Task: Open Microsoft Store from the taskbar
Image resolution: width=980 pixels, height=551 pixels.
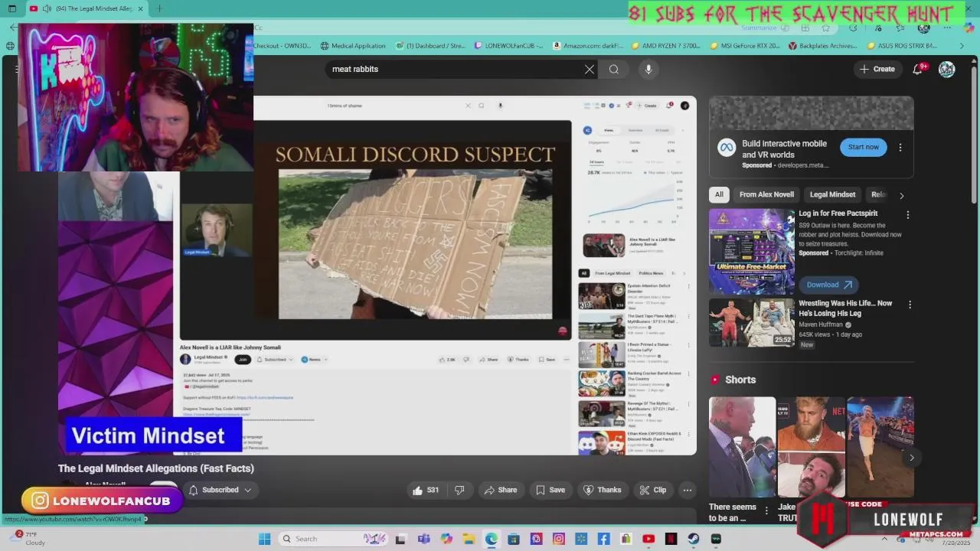Action: coord(513,539)
